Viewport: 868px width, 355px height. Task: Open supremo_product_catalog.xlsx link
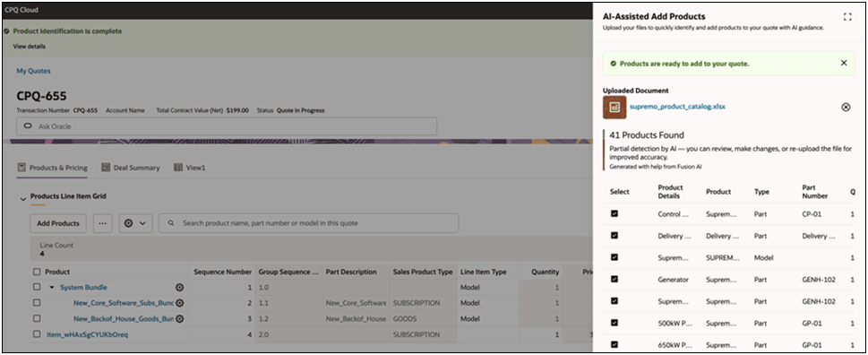(677, 107)
